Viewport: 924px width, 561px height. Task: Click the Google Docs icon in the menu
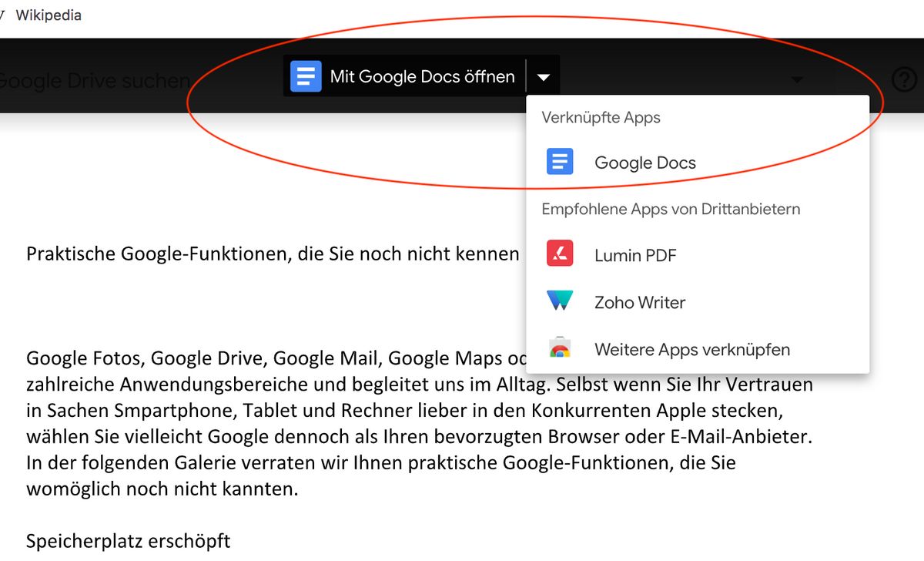[560, 162]
